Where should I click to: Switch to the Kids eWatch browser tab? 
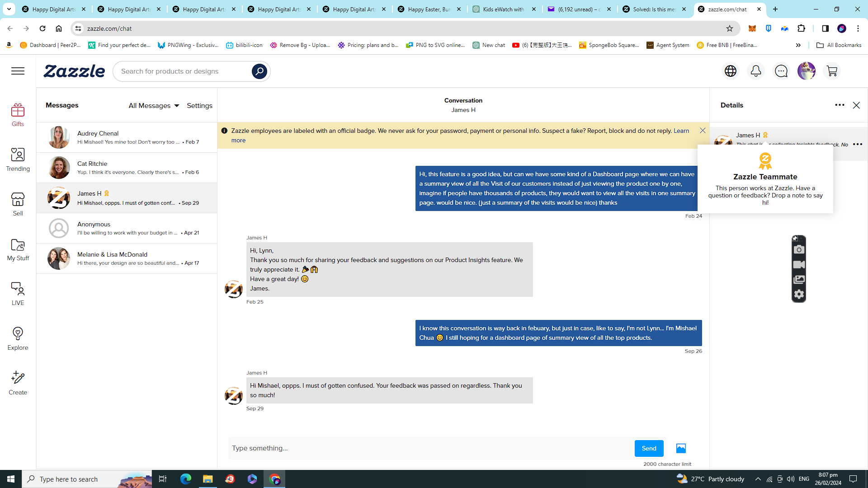click(x=505, y=9)
